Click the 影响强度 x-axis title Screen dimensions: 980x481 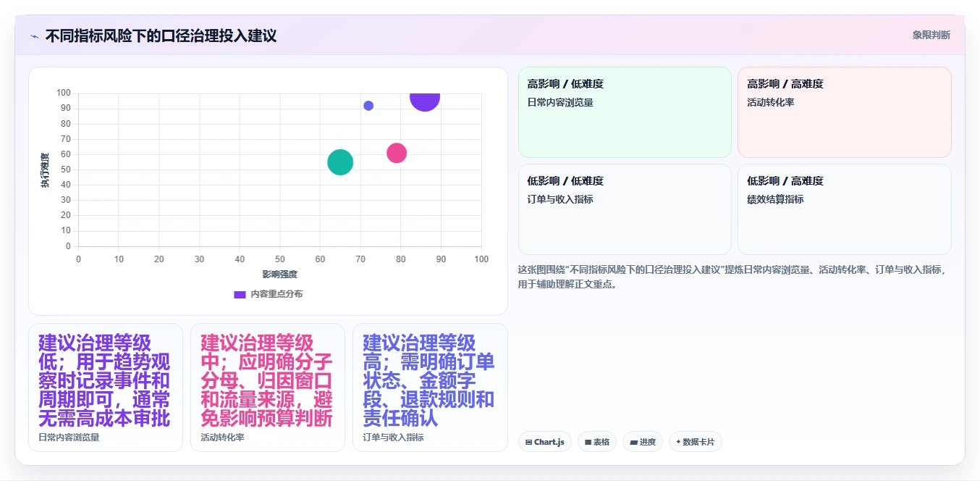pyautogui.click(x=279, y=275)
